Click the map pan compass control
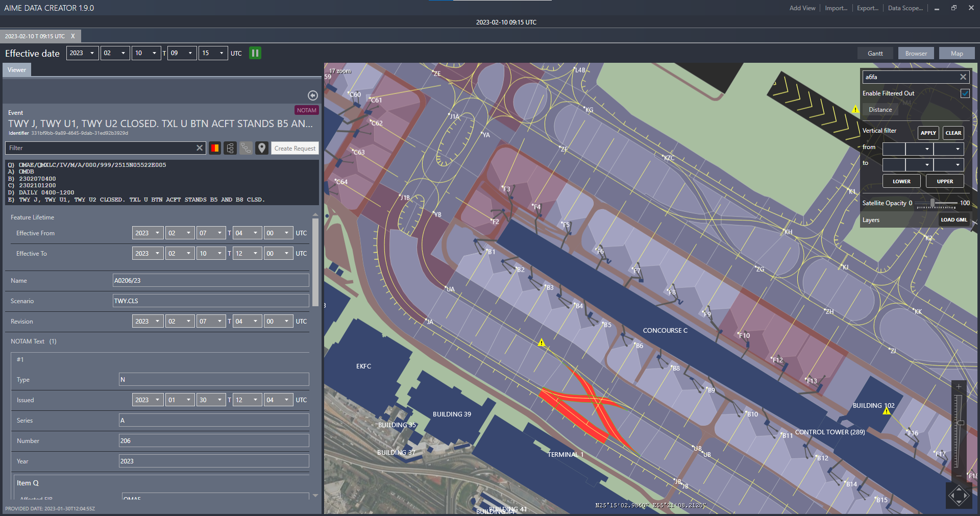 point(959,496)
